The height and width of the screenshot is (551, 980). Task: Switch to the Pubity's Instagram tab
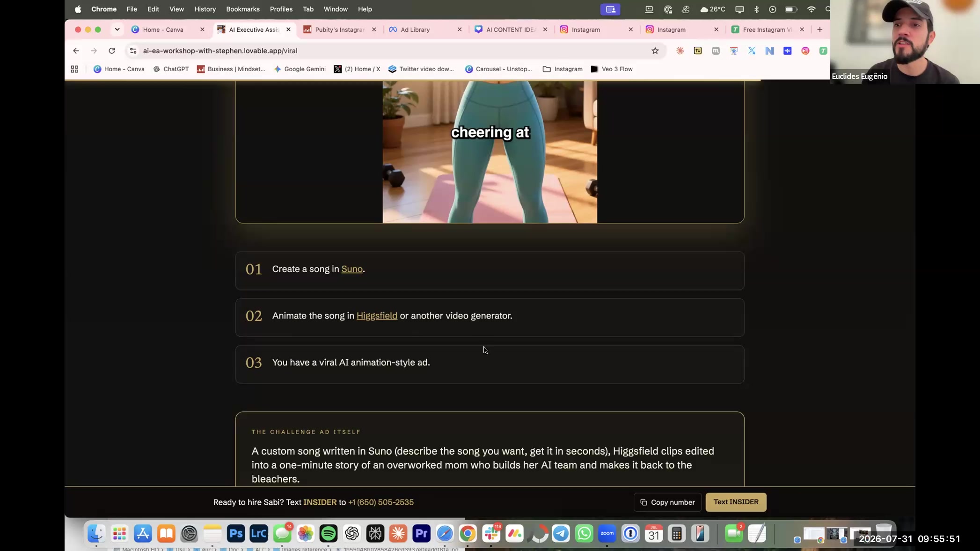click(x=339, y=29)
